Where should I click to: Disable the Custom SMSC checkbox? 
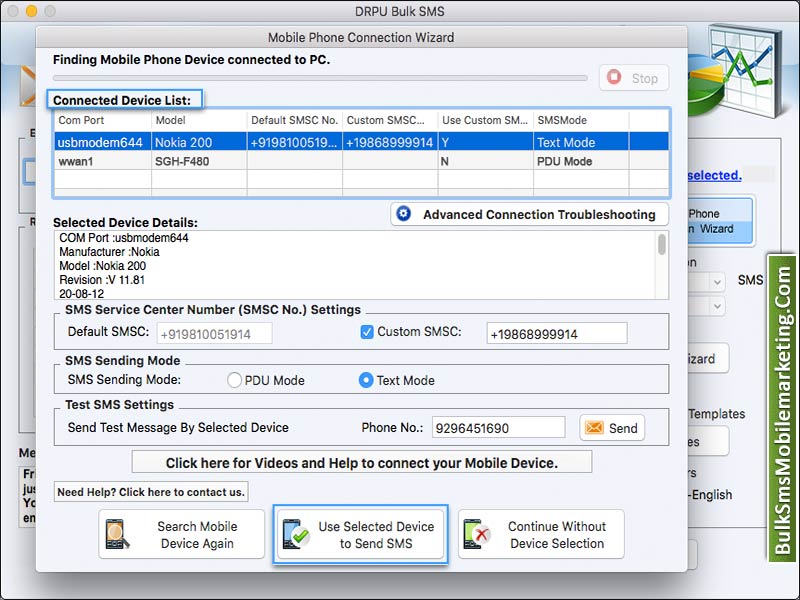click(366, 332)
